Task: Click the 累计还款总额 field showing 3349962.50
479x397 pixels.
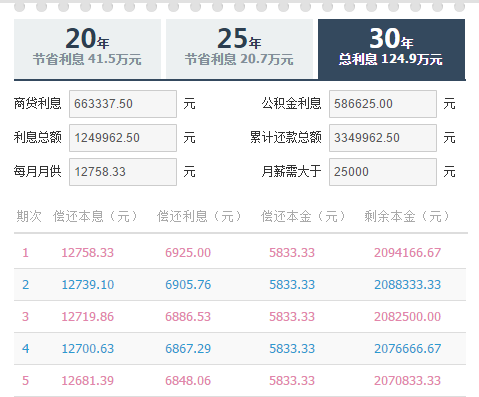Action: (x=383, y=138)
